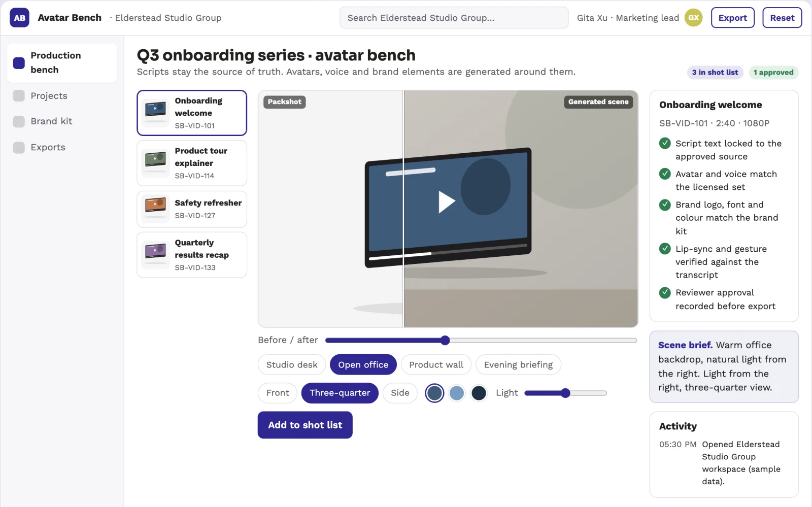Screen dimensions: 812x507
Task: Click the checkmark beside Lip-sync and gesture
Action: click(x=665, y=249)
